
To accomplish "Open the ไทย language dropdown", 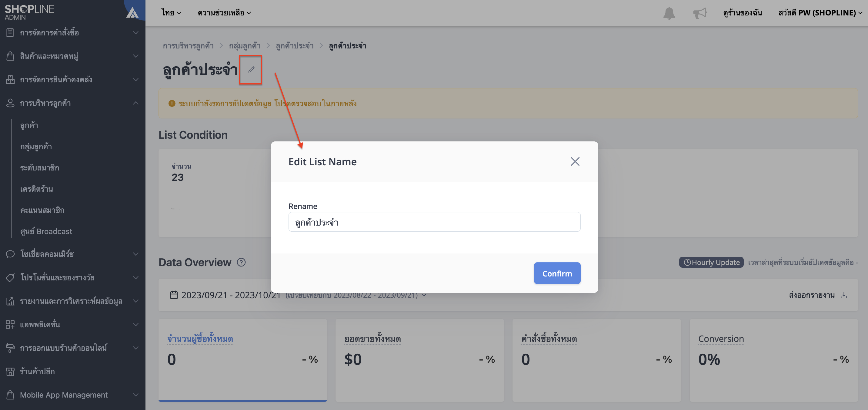I will (171, 13).
